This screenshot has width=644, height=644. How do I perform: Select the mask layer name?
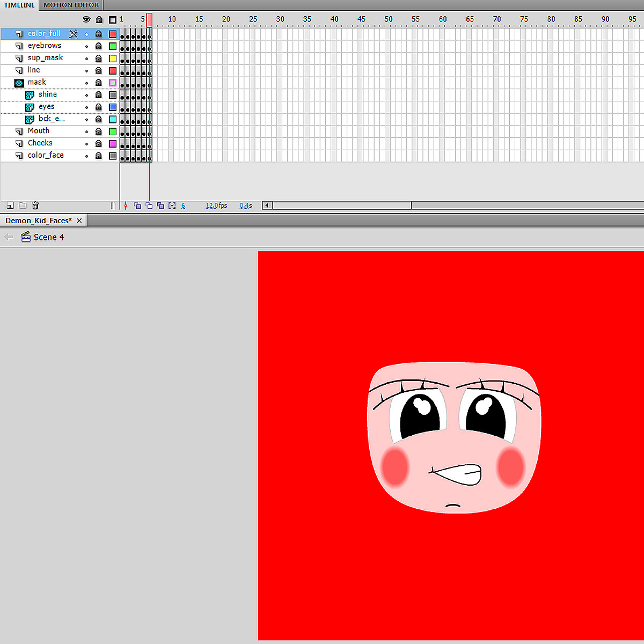[37, 82]
